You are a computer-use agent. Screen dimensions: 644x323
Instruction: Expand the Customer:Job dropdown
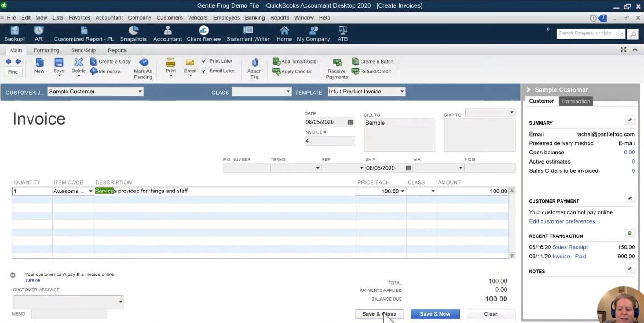point(140,92)
